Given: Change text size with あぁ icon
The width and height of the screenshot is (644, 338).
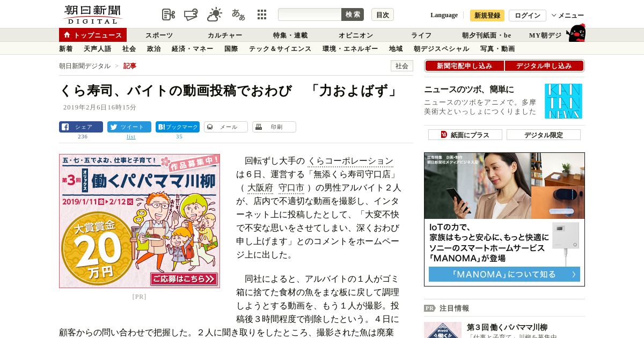Looking at the screenshot, I should [x=238, y=14].
